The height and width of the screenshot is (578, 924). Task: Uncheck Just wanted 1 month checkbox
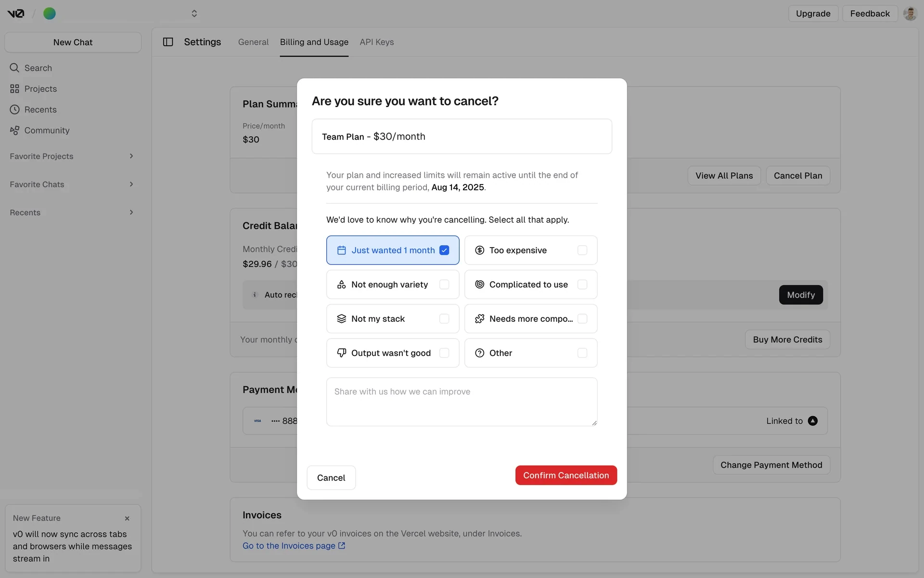[444, 250]
